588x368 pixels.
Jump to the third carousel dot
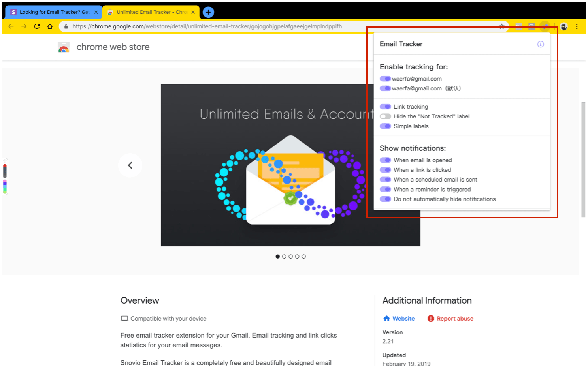pyautogui.click(x=291, y=257)
